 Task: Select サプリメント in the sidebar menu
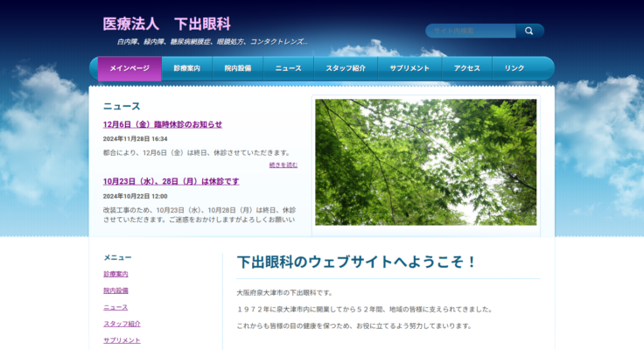122,340
